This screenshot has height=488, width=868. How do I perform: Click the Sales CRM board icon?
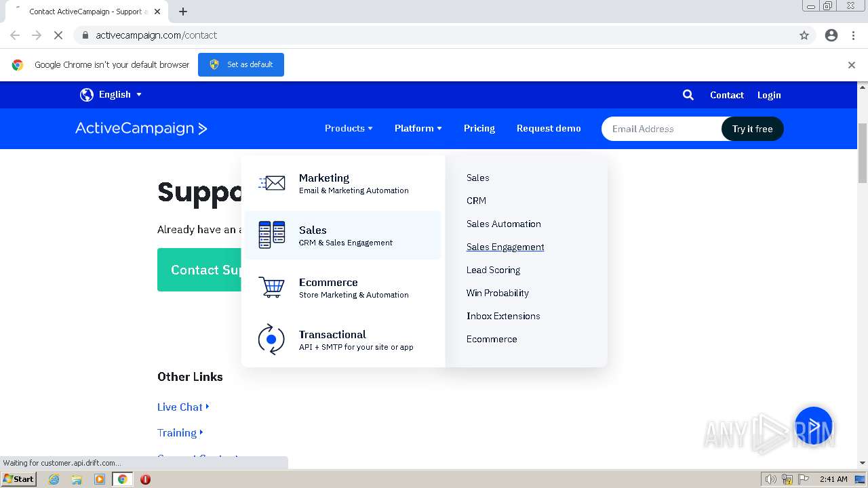(271, 235)
